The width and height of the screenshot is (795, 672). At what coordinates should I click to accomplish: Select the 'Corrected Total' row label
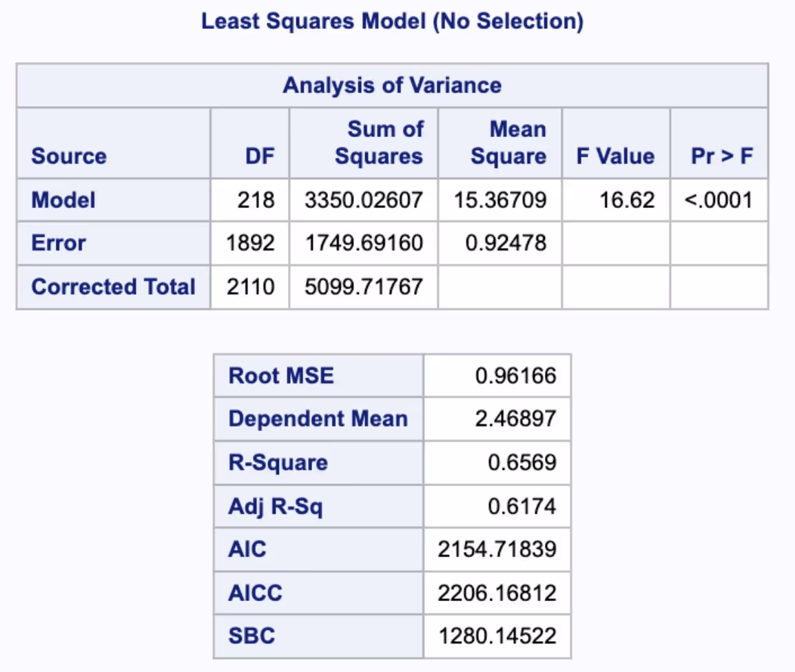click(x=114, y=286)
